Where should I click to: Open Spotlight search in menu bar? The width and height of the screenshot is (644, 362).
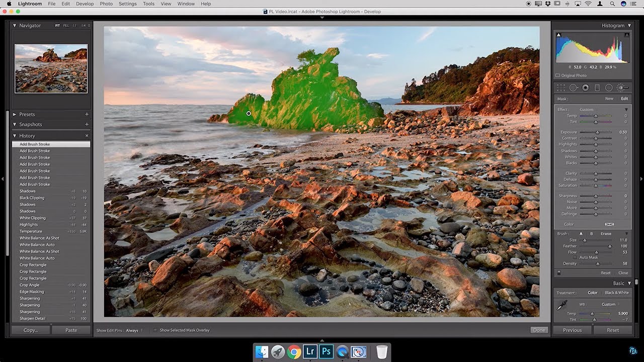click(x=611, y=4)
